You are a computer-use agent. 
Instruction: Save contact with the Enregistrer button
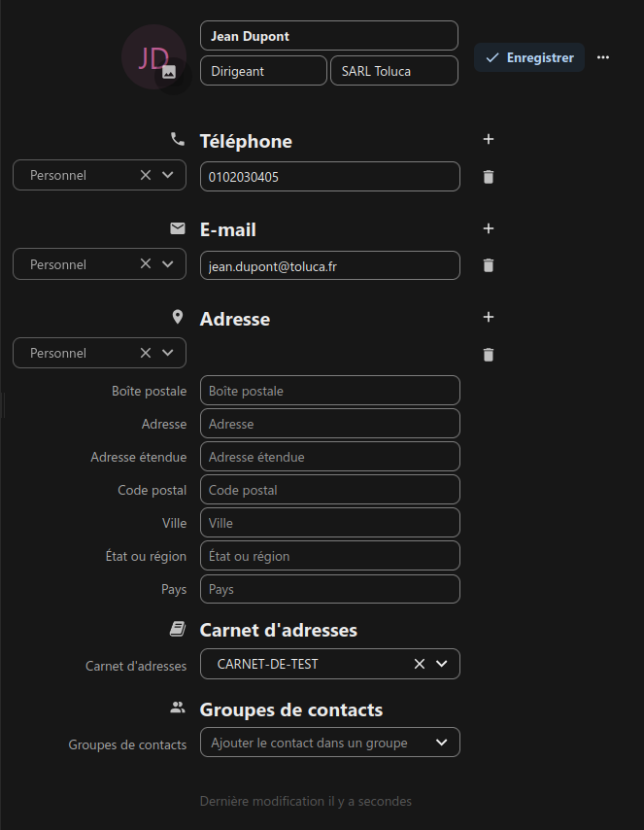529,57
